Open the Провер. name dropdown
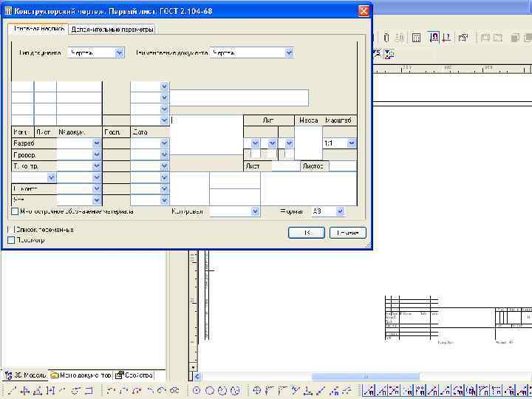Image resolution: width=532 pixels, height=399 pixels. click(97, 155)
